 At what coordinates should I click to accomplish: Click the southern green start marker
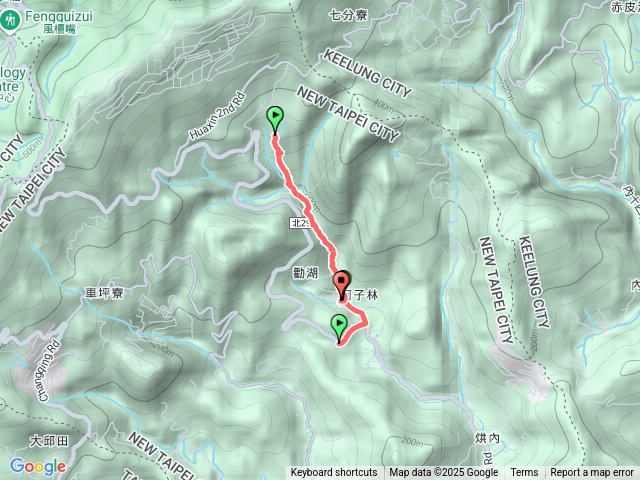pyautogui.click(x=339, y=329)
